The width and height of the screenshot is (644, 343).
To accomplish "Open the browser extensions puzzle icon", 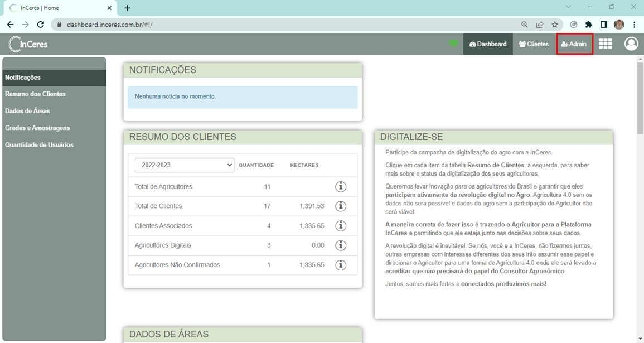I will click(x=589, y=25).
